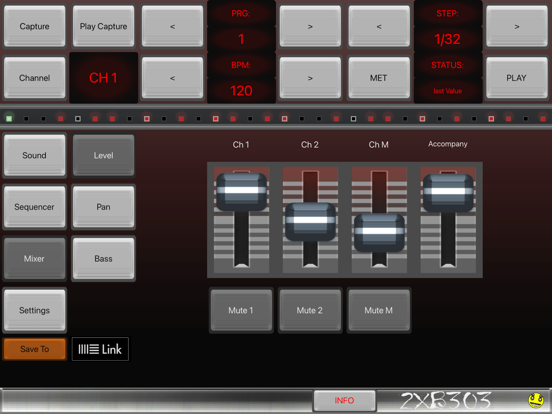The height and width of the screenshot is (414, 552).
Task: Open Ableton Link settings
Action: (x=100, y=349)
